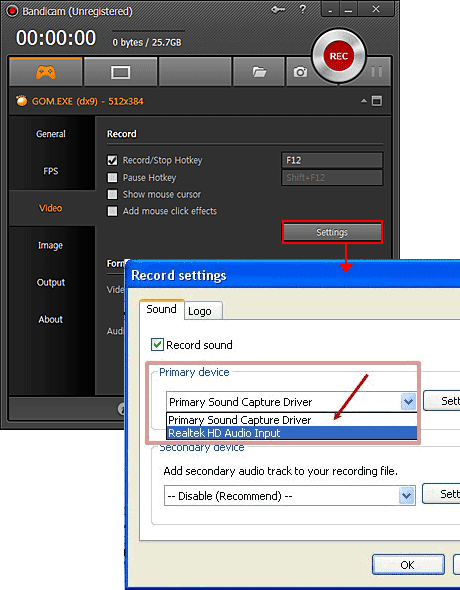Screen dimensions: 460x590
Task: Select the game recording mode gamepad icon
Action: click(46, 71)
